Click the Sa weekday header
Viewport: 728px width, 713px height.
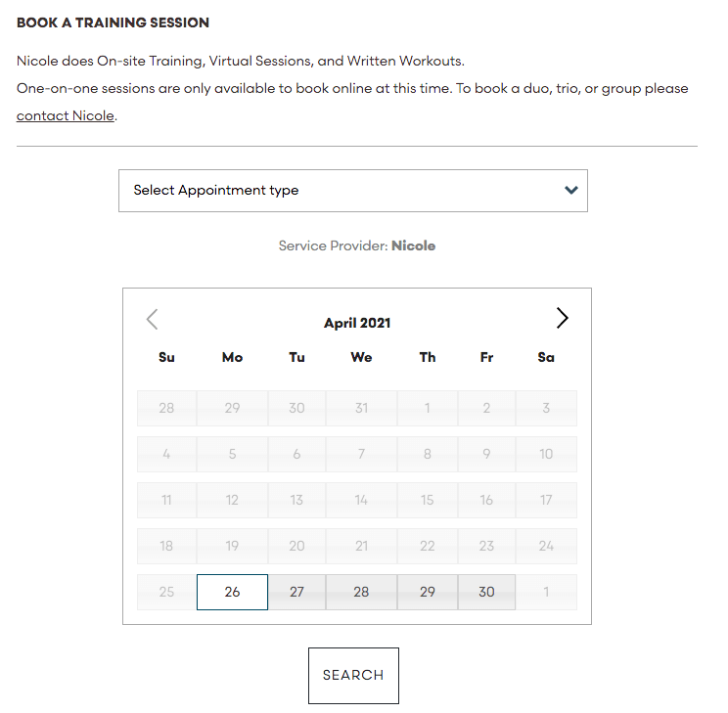click(546, 357)
